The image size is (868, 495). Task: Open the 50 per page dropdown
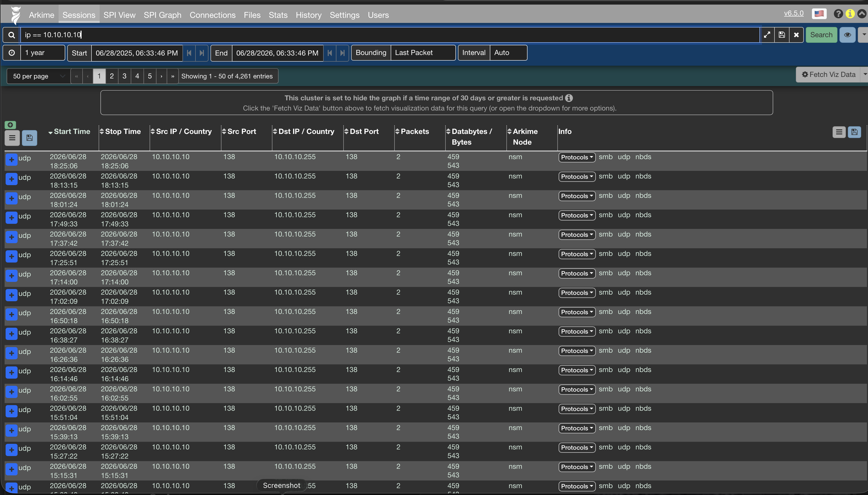pos(38,76)
